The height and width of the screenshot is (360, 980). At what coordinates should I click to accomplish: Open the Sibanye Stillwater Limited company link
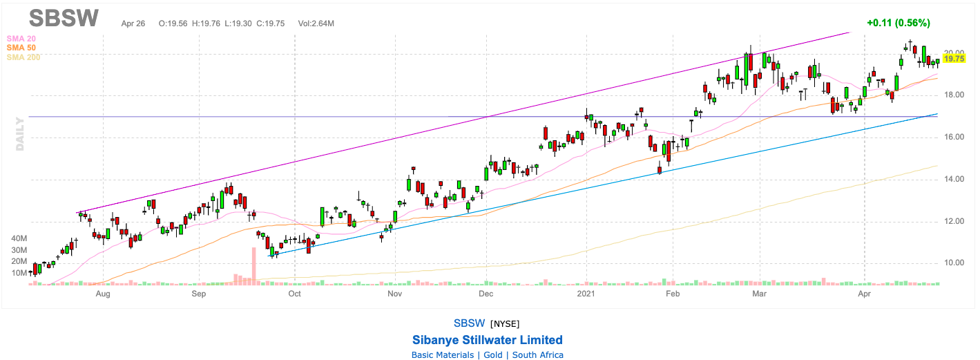coord(488,340)
